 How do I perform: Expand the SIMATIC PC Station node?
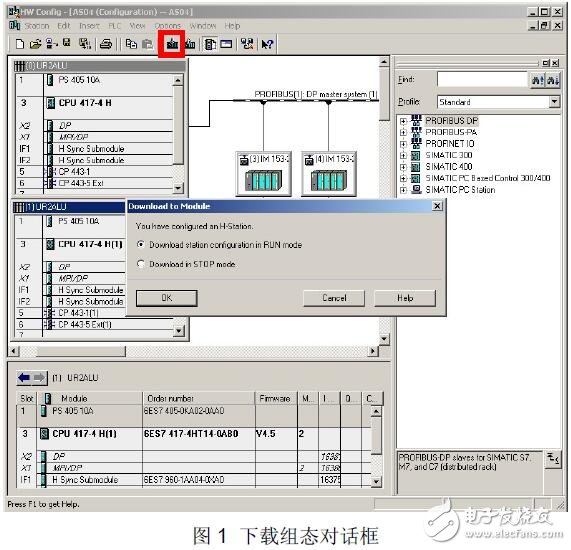click(403, 190)
